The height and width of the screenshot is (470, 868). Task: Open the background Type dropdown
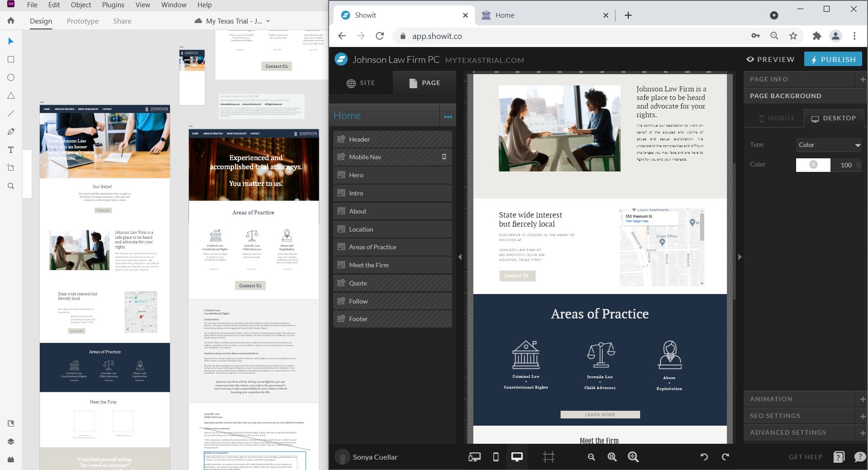829,145
